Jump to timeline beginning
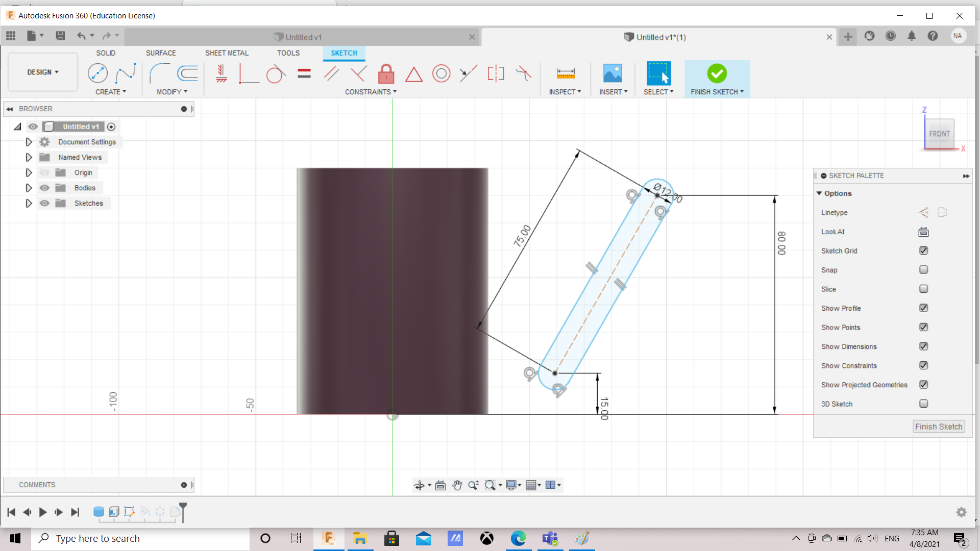The image size is (980, 551). pos(11,512)
